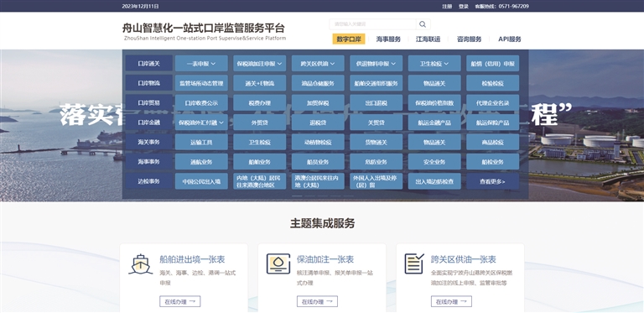Click the 货物通关 button
644x313 pixels.
click(x=377, y=142)
